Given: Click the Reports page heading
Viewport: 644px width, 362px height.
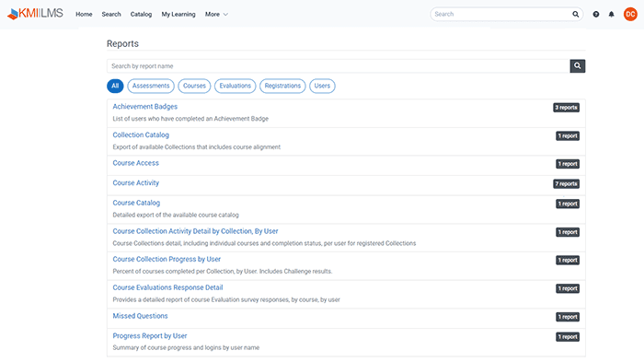Looking at the screenshot, I should pyautogui.click(x=122, y=43).
